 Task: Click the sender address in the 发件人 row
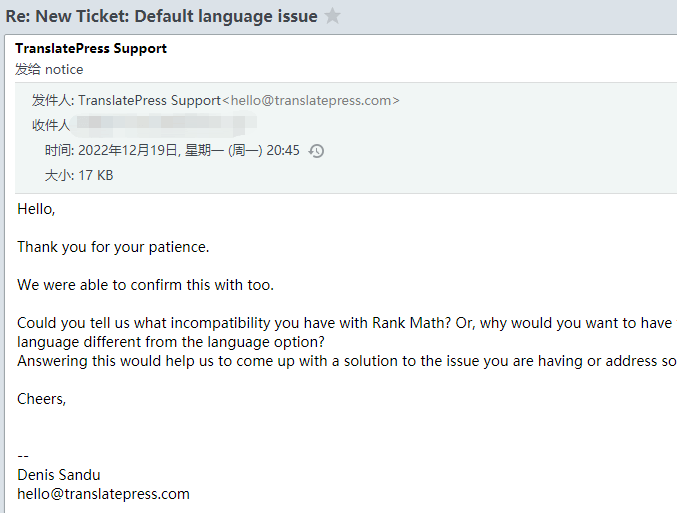pyautogui.click(x=310, y=100)
